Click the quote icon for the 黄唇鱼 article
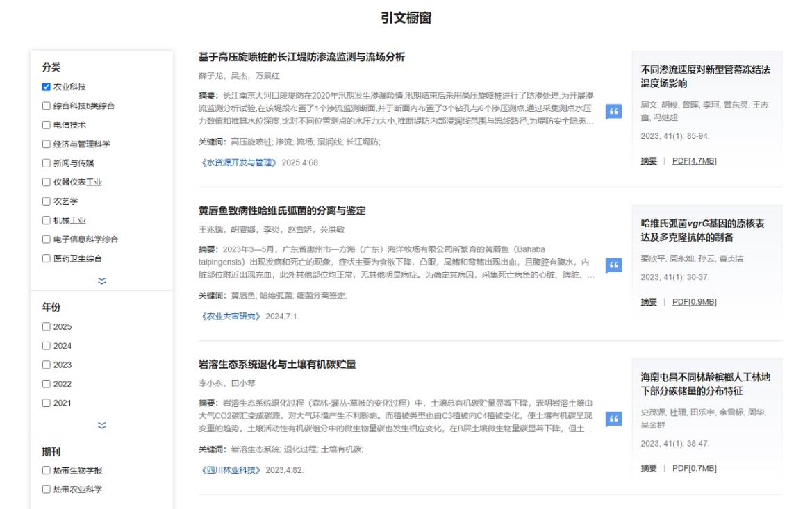 [x=613, y=266]
